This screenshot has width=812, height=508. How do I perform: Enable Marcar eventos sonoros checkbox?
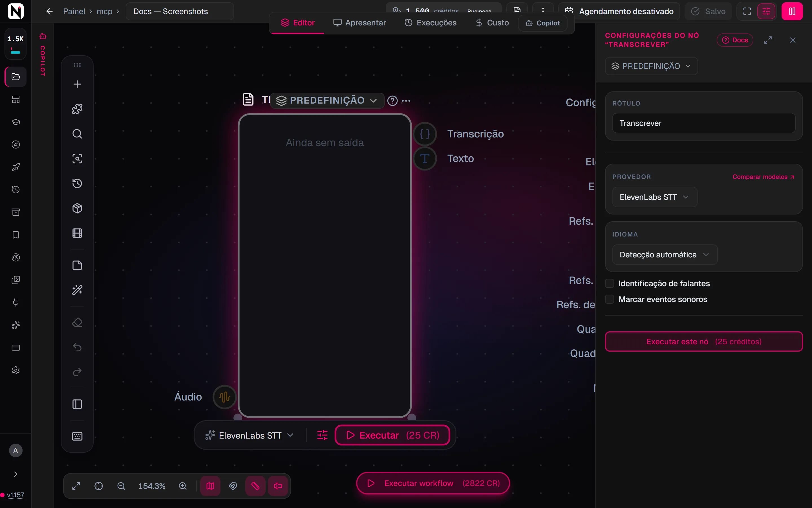pos(609,299)
